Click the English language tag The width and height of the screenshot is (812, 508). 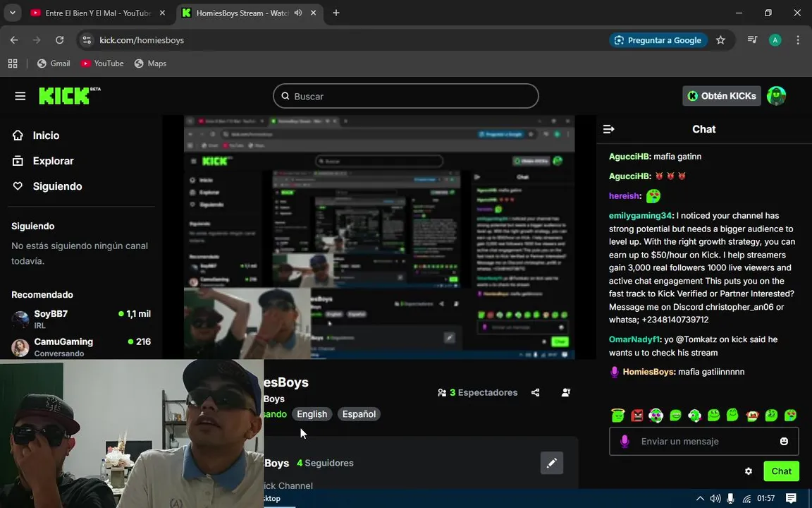click(312, 414)
